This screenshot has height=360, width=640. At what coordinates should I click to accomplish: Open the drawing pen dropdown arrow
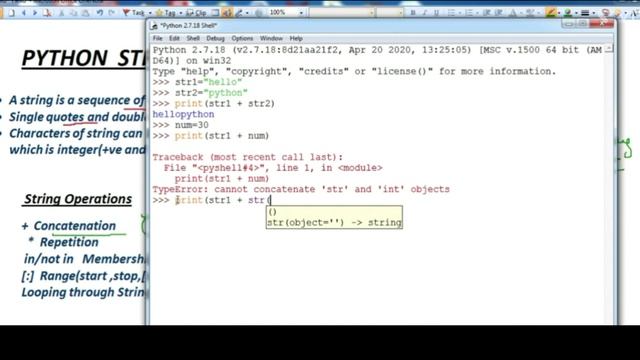tap(558, 13)
